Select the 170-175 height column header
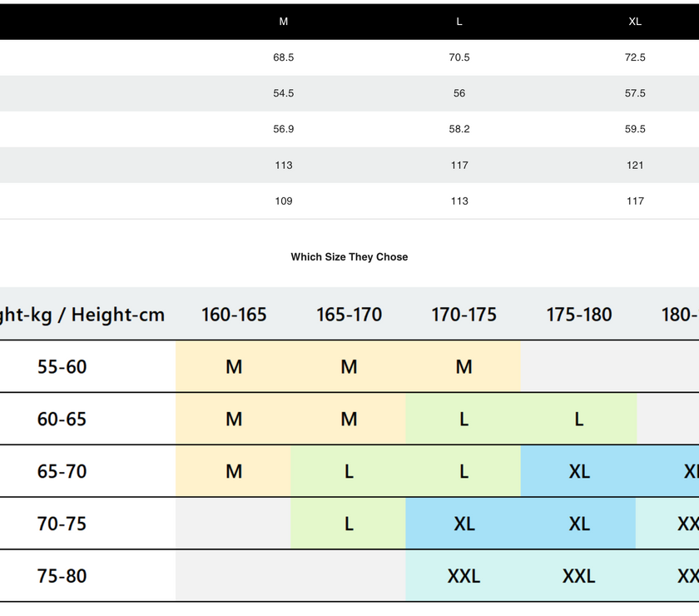Image resolution: width=699 pixels, height=616 pixels. 464,315
